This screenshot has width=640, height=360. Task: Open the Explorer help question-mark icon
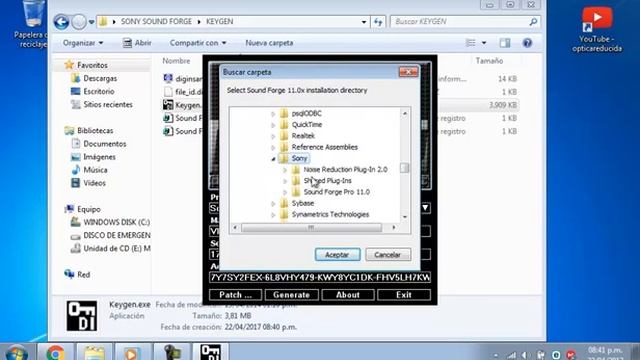pos(527,43)
